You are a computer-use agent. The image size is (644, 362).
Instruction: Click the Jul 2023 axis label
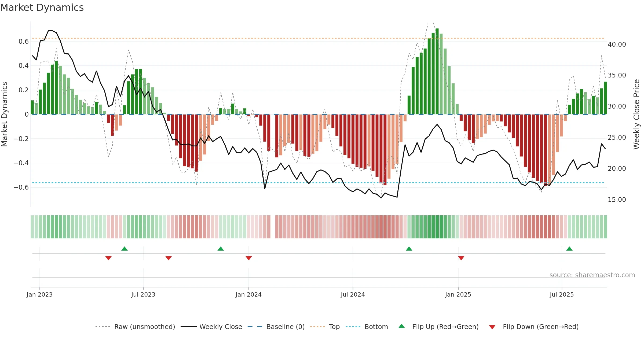coord(143,294)
